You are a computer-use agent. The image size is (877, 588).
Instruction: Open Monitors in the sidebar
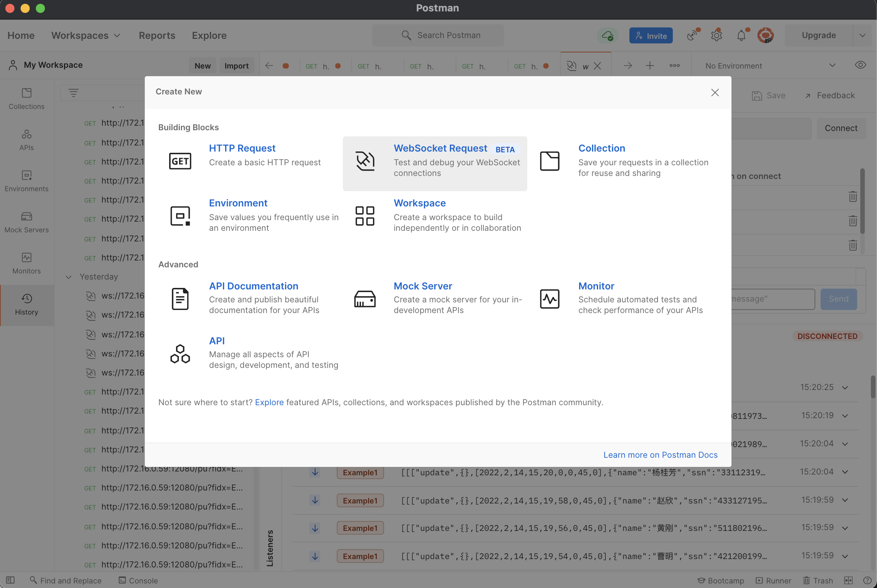point(27,264)
